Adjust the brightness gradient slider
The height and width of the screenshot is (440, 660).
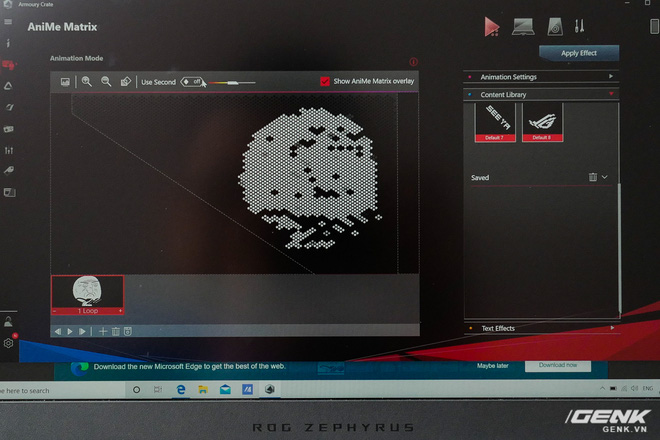[x=232, y=83]
